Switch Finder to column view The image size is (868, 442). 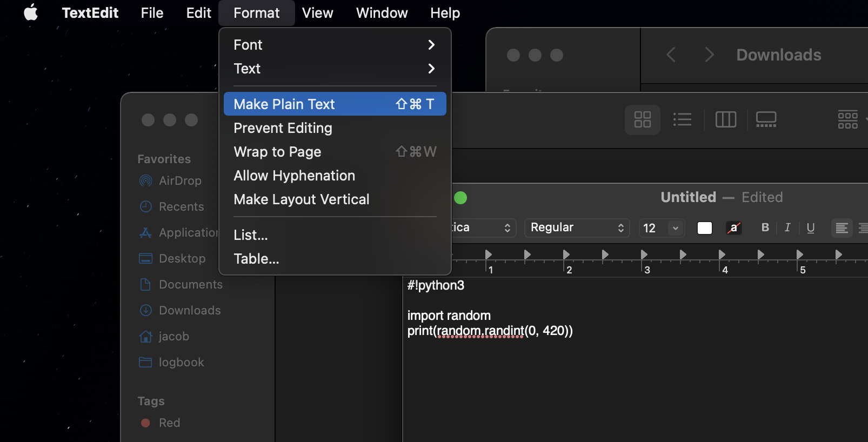pyautogui.click(x=726, y=119)
